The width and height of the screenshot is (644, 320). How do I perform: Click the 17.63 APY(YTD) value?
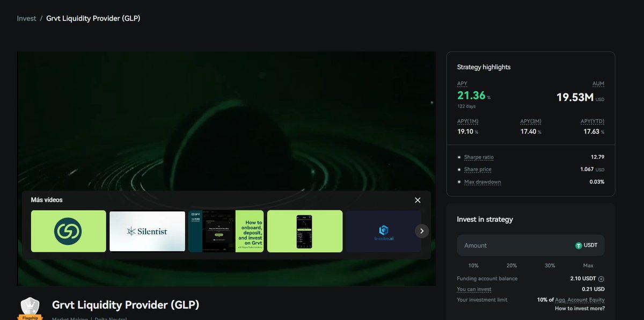point(592,131)
